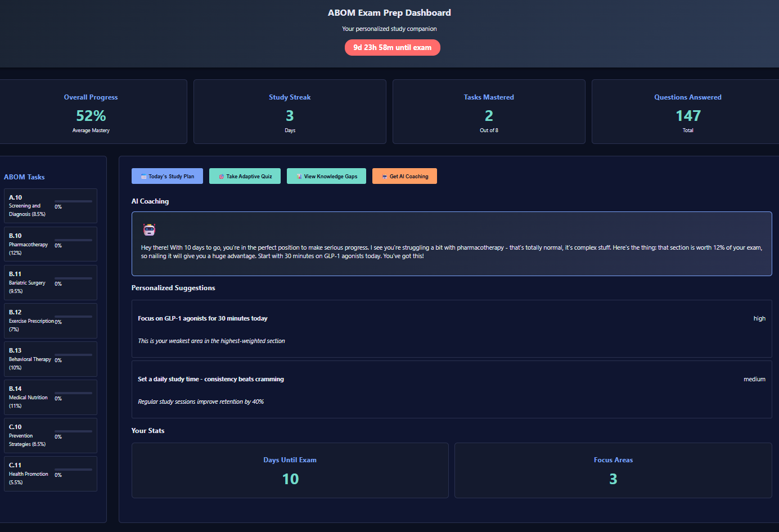Take the Adaptive Quiz

click(x=245, y=176)
